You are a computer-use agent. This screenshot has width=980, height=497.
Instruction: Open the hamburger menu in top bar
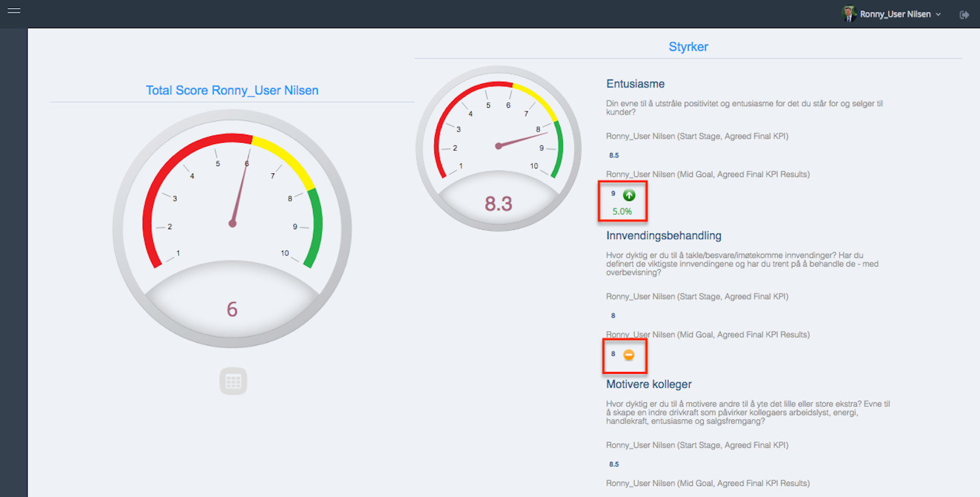[x=13, y=11]
